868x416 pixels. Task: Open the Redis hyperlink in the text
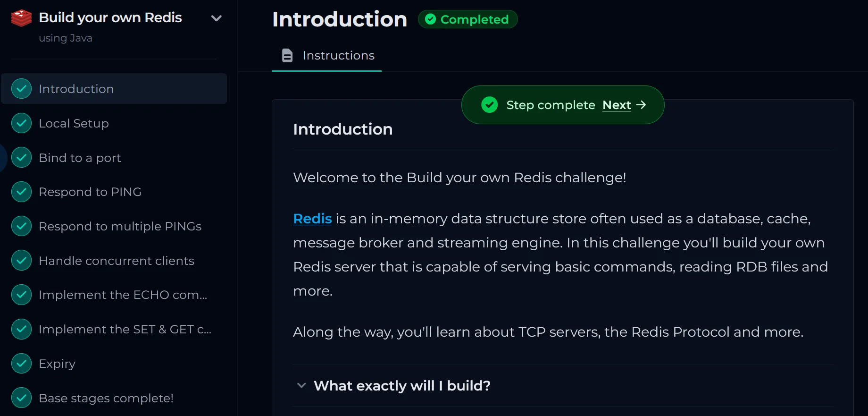click(x=312, y=219)
